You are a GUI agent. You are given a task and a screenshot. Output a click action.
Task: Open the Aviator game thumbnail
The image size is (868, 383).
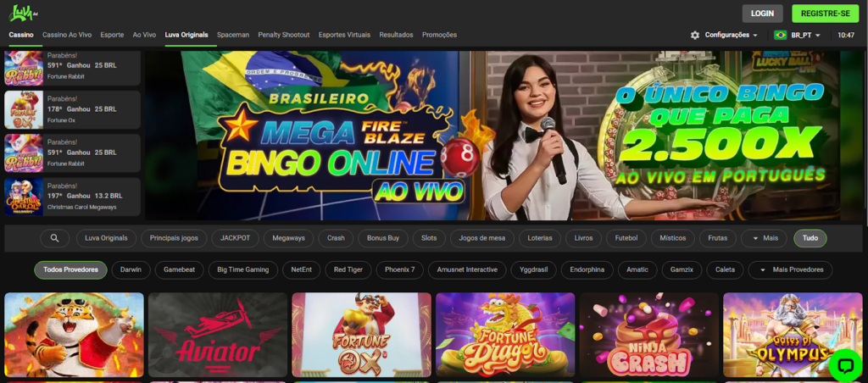[218, 335]
